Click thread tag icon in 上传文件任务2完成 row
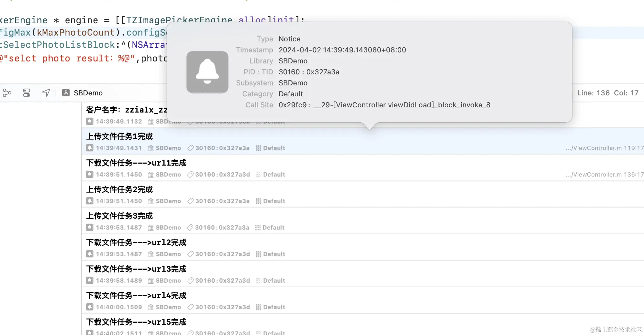Screen dimensions: 644x335 [x=190, y=201]
